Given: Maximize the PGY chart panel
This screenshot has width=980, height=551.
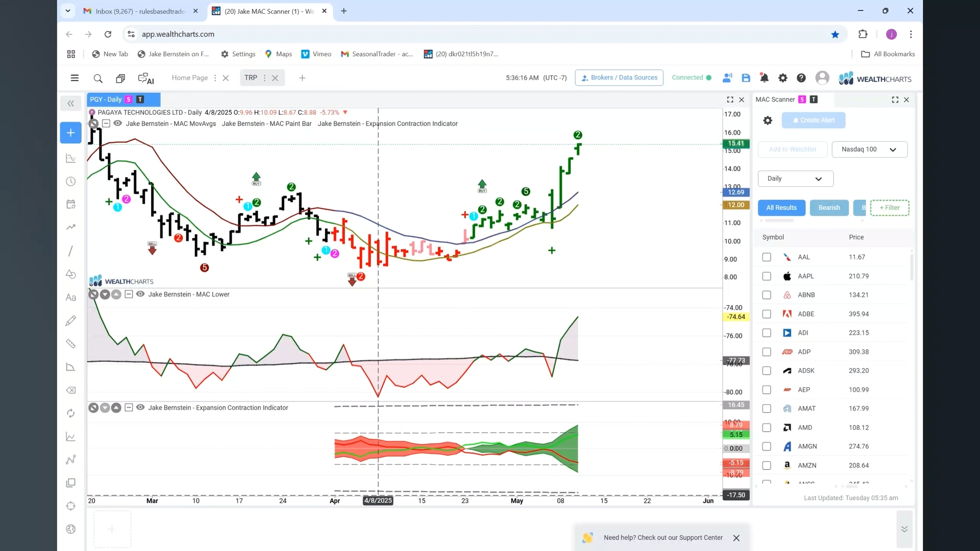Looking at the screenshot, I should (x=730, y=100).
